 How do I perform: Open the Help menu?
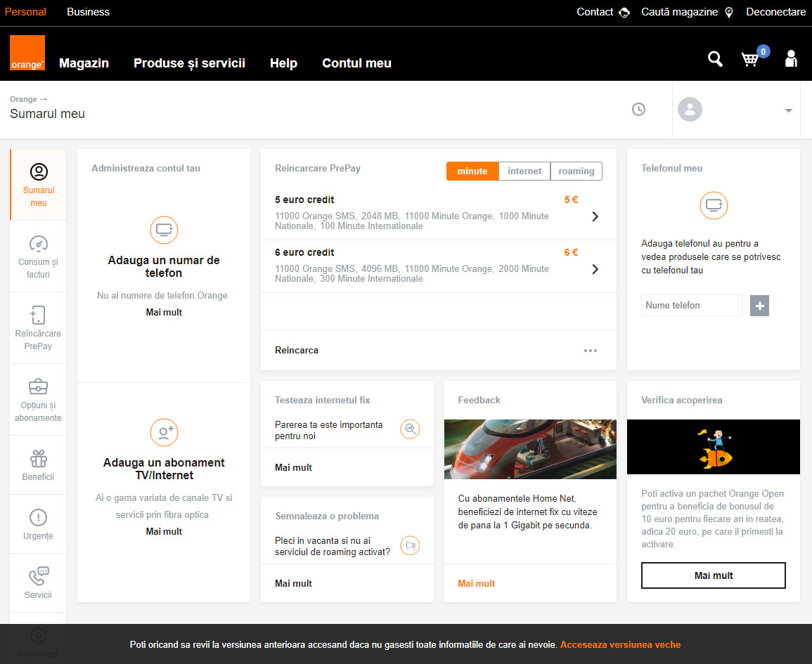(x=283, y=63)
